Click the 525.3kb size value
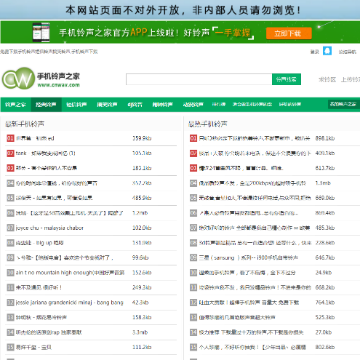360x360 pixels. [325, 317]
